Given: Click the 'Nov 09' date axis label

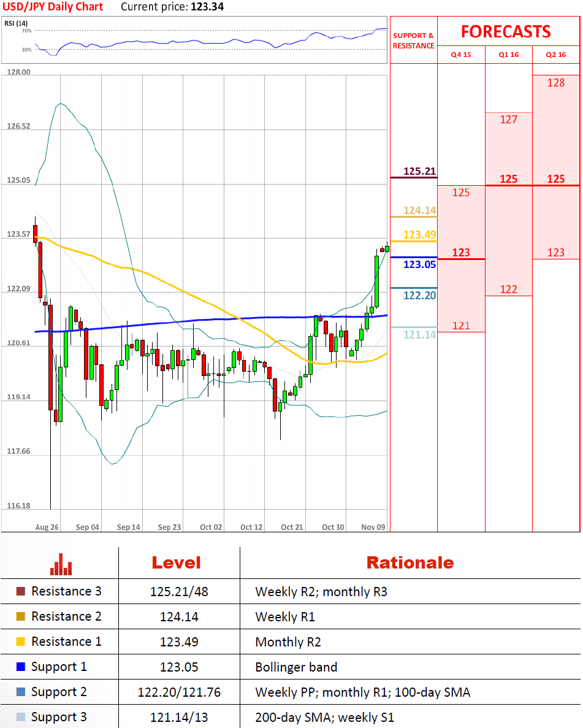Looking at the screenshot, I should pos(373,527).
